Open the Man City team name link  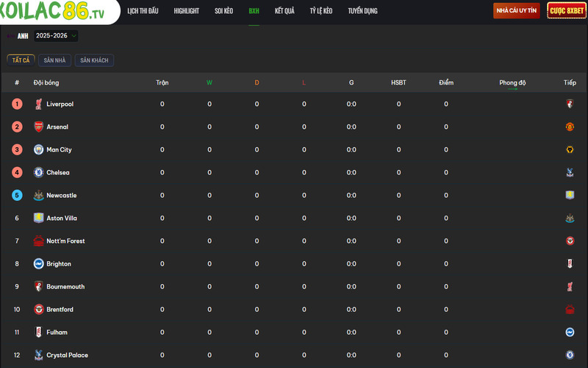coord(59,149)
